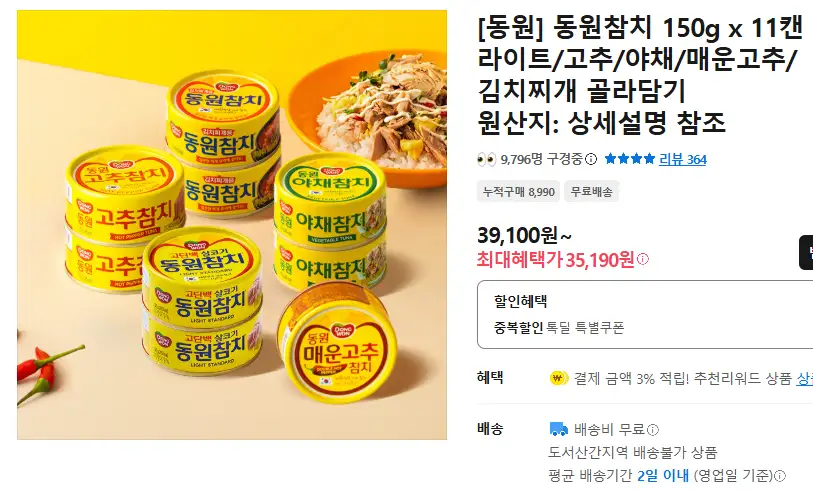Viewport: 813px width, 490px height.
Task: Select the 누적구매 8,990 badge
Action: click(x=518, y=191)
